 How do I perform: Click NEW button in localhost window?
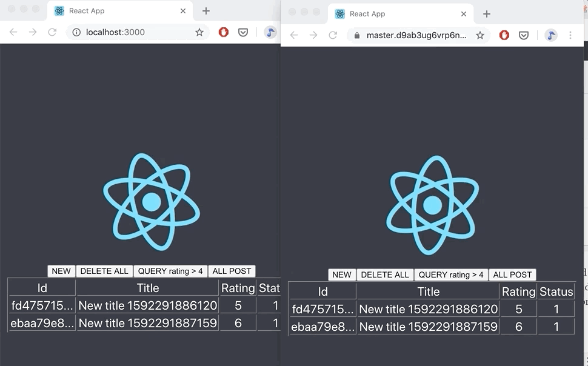tap(61, 271)
